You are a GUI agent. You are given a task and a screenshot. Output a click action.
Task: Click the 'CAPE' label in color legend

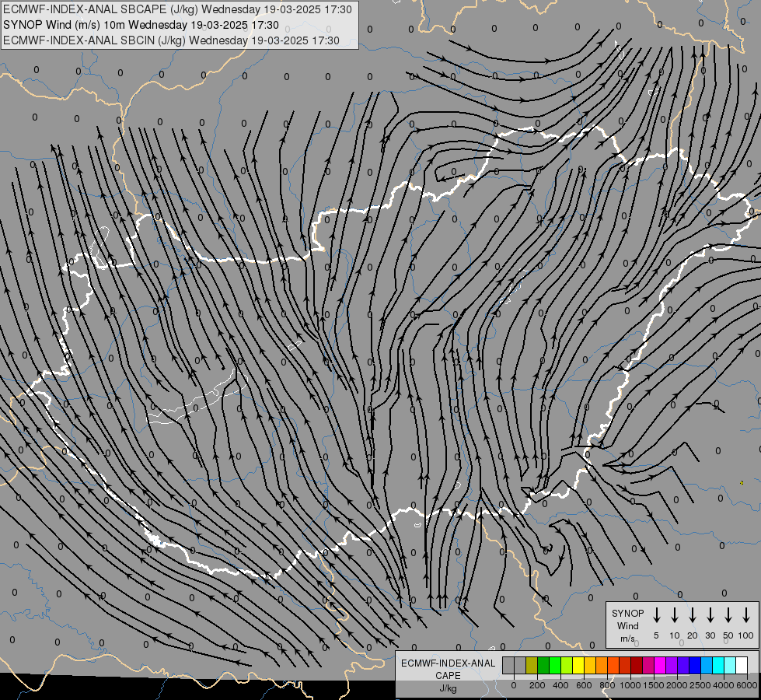pos(448,676)
